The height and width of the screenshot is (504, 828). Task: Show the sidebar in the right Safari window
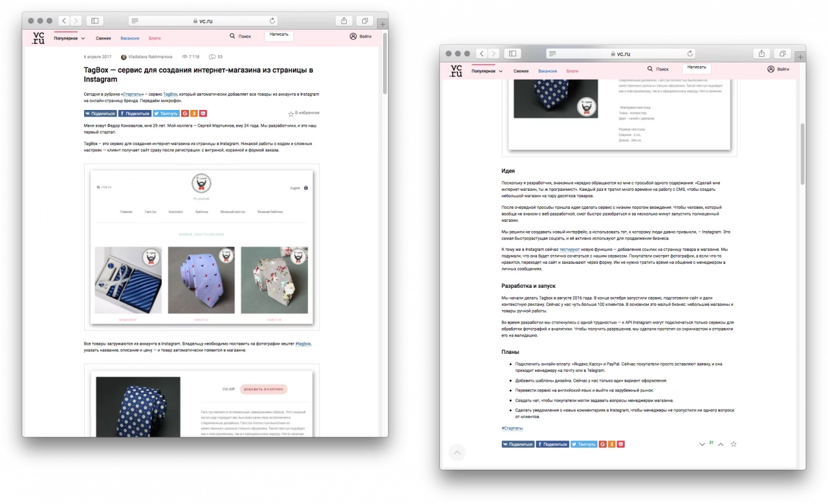tap(512, 54)
